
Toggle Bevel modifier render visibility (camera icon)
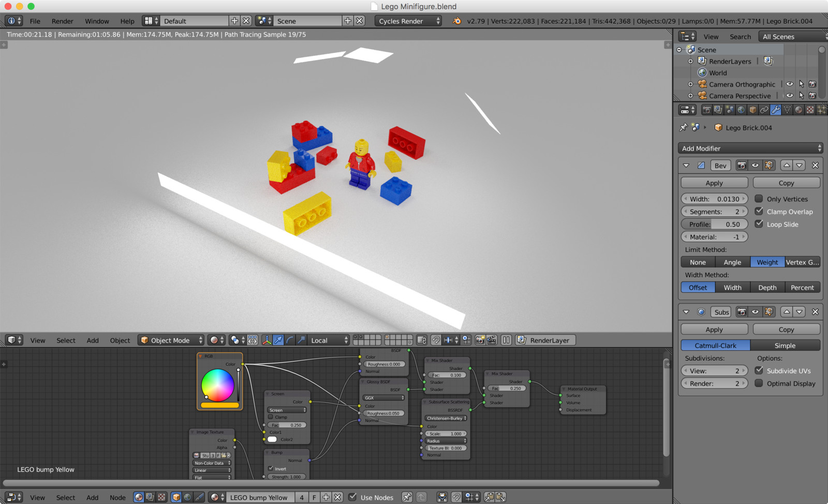click(742, 165)
